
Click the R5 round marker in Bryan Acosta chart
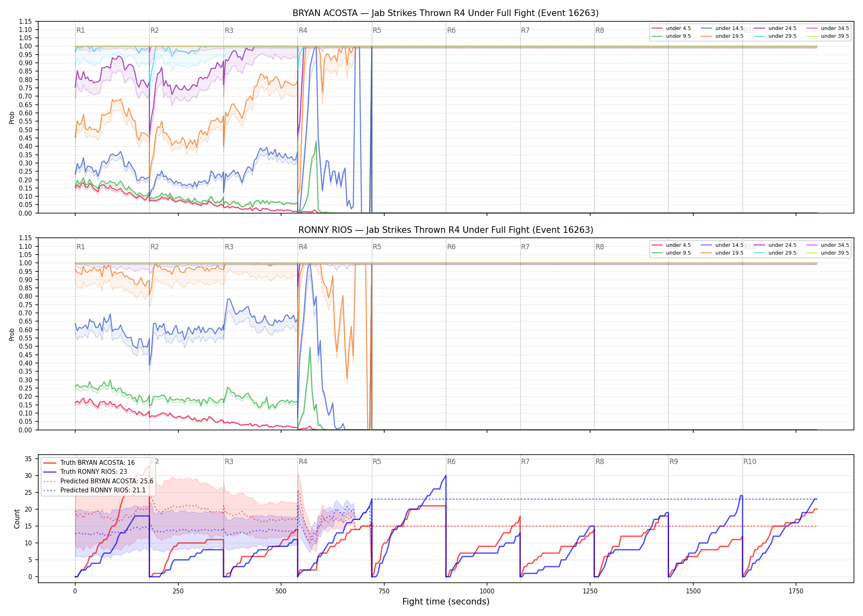[377, 30]
